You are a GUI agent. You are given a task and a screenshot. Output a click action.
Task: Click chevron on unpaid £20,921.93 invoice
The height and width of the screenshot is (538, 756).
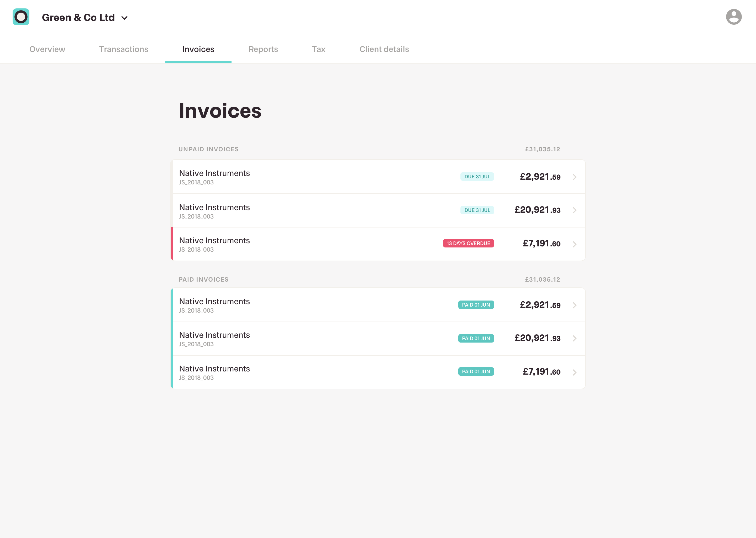pos(575,210)
